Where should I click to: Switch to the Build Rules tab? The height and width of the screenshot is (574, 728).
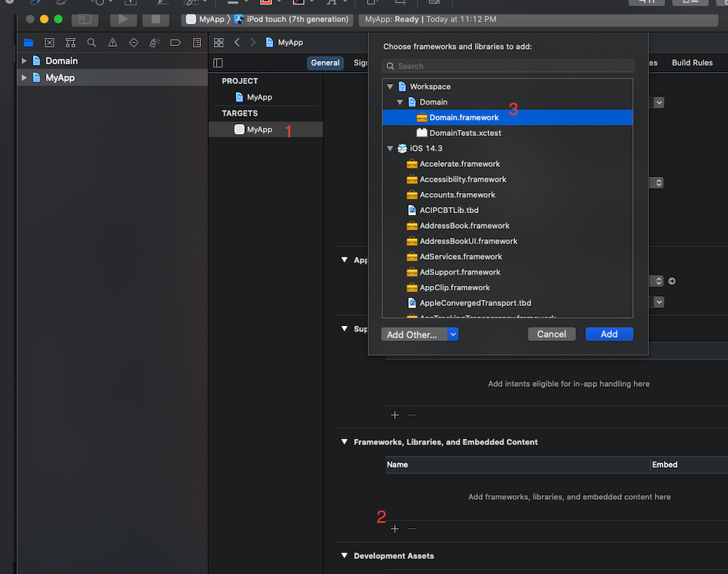(692, 62)
